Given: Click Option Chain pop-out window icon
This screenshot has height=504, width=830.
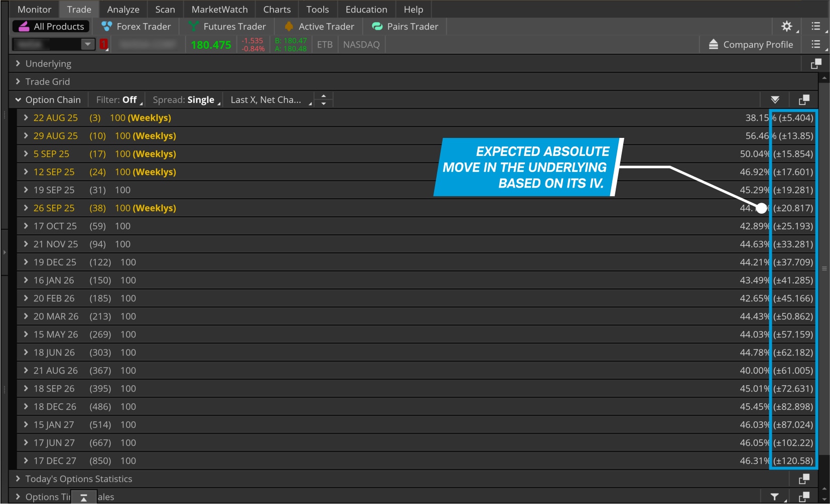Looking at the screenshot, I should tap(804, 100).
